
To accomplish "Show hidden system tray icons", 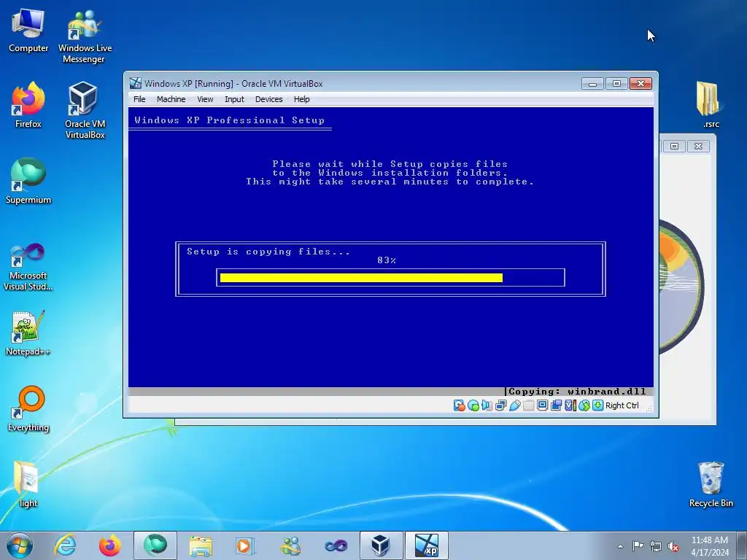I will coord(620,546).
